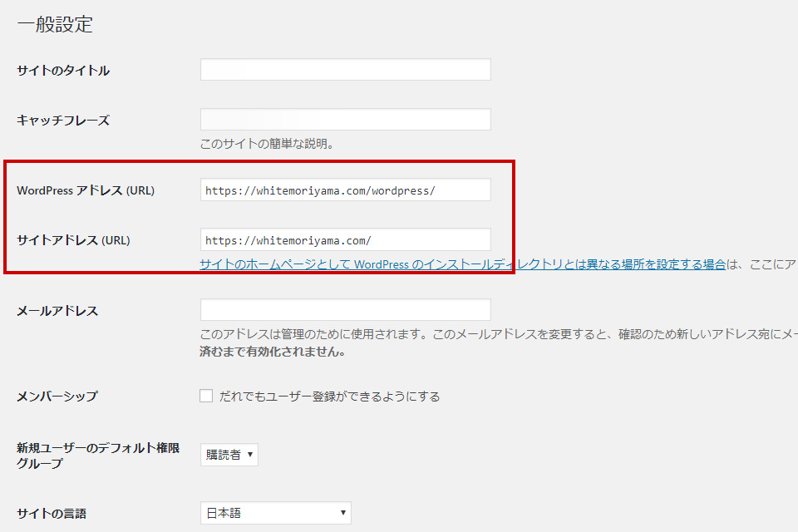Click the キャッチフレーズ field label
The width and height of the screenshot is (798, 532).
tap(63, 121)
